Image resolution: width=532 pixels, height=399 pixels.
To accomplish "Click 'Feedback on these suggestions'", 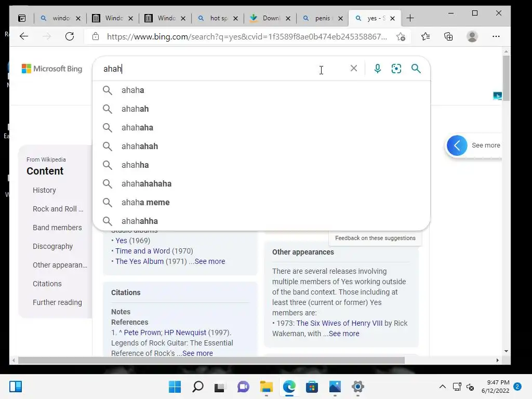I will pos(375,238).
